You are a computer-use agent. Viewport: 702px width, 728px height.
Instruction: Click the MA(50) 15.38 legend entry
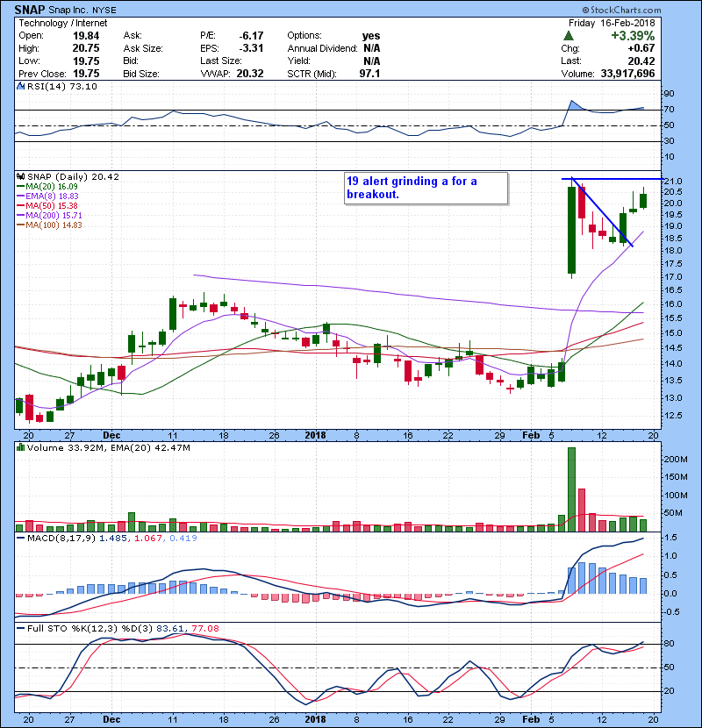point(47,205)
